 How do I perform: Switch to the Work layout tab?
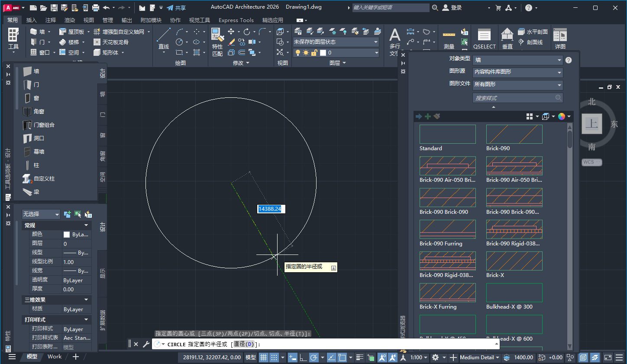tap(55, 356)
